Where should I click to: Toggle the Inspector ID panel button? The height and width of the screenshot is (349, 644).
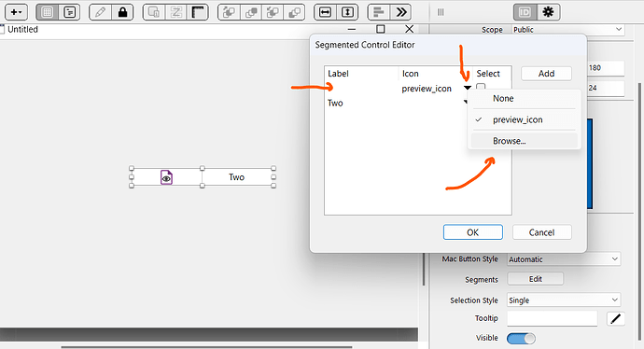tap(525, 12)
